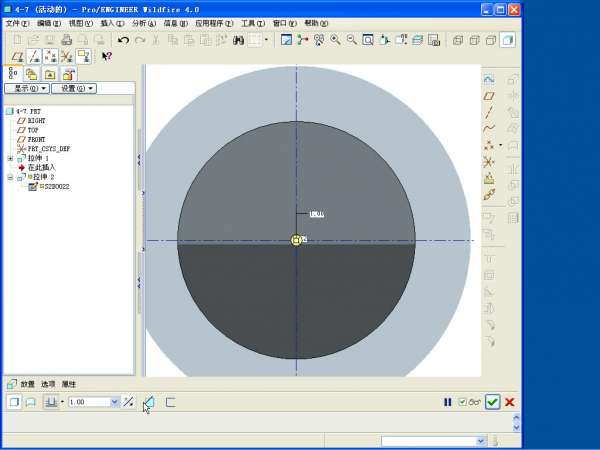Screen dimensions: 600x450
Task: Select the extrude as surface option
Action: click(31, 402)
